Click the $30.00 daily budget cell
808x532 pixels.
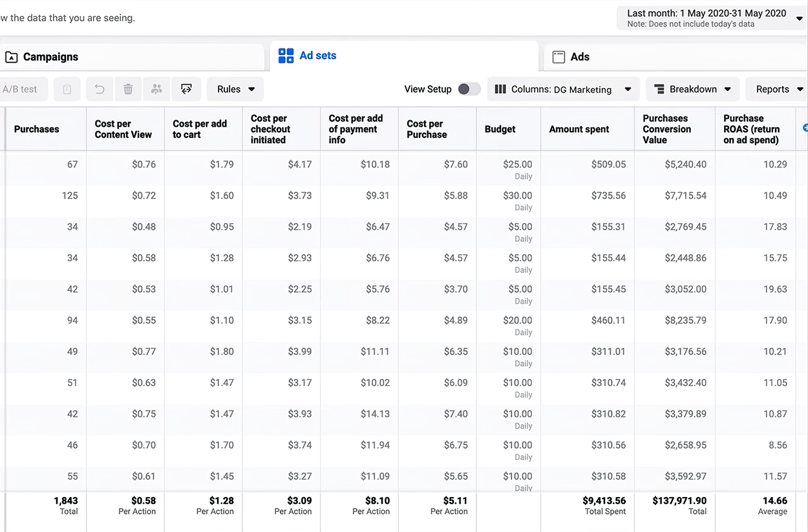click(517, 196)
